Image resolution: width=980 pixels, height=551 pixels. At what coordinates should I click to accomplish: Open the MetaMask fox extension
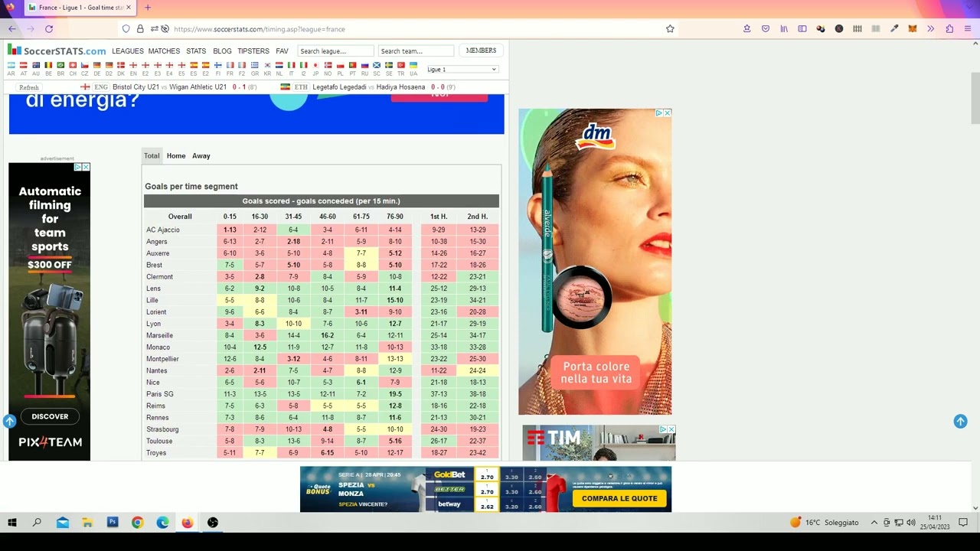tap(913, 29)
